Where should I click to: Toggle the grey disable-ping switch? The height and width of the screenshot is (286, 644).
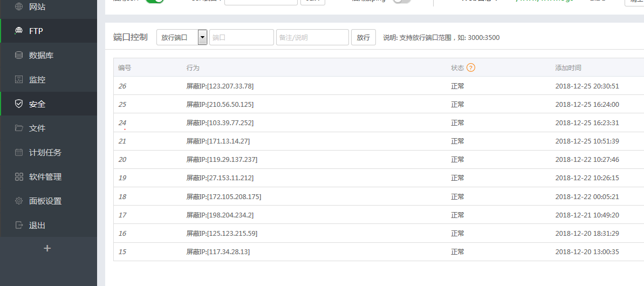(x=401, y=1)
